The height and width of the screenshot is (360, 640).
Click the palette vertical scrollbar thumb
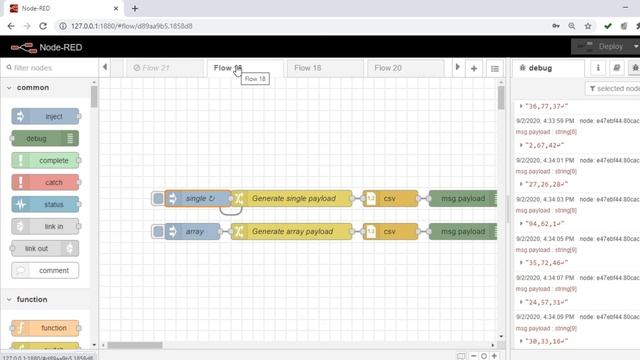tap(94, 96)
